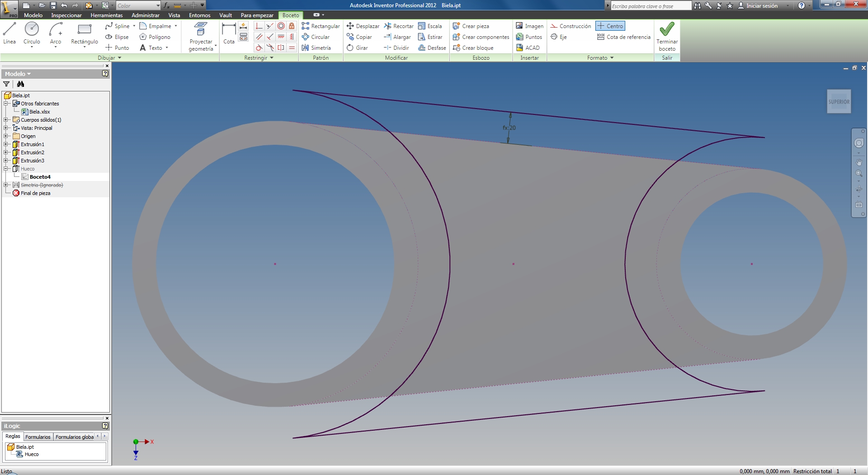The image size is (868, 475).
Task: Activate Pan hand in navigation bar
Action: pyautogui.click(x=859, y=162)
